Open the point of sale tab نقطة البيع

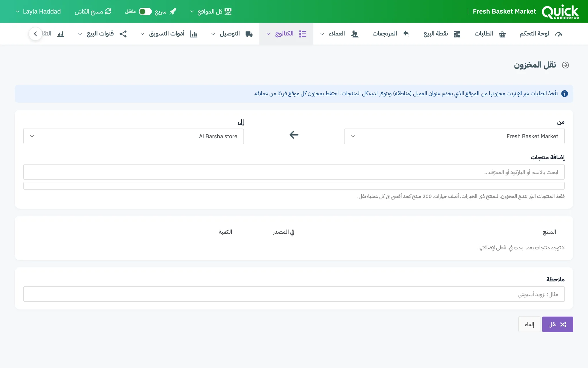tap(442, 34)
